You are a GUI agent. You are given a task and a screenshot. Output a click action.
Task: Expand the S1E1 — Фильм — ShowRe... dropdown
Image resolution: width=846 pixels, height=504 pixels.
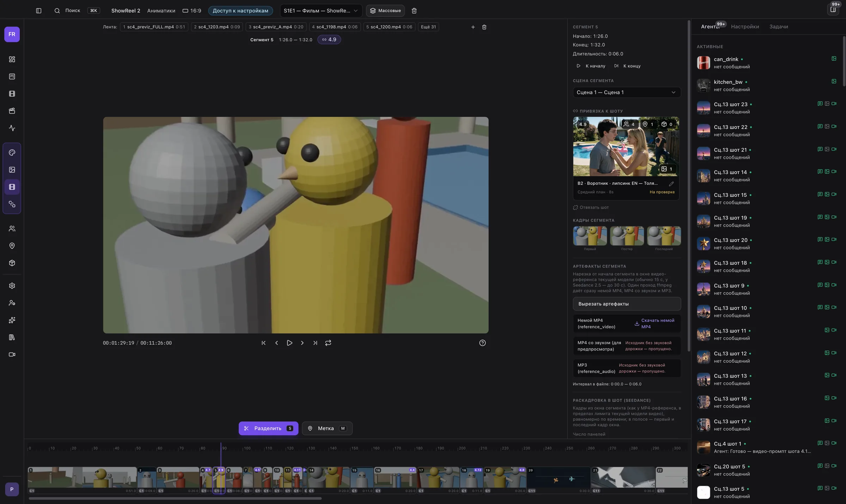[x=321, y=11]
